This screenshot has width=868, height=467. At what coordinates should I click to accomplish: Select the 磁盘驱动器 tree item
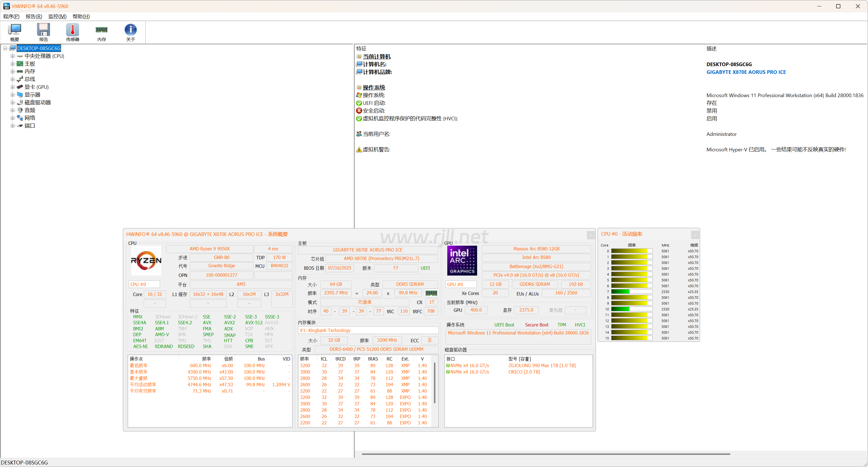point(37,103)
